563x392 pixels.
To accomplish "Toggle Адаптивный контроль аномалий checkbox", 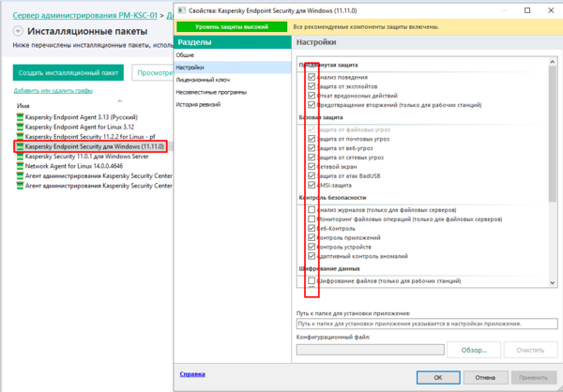I will 312,256.
